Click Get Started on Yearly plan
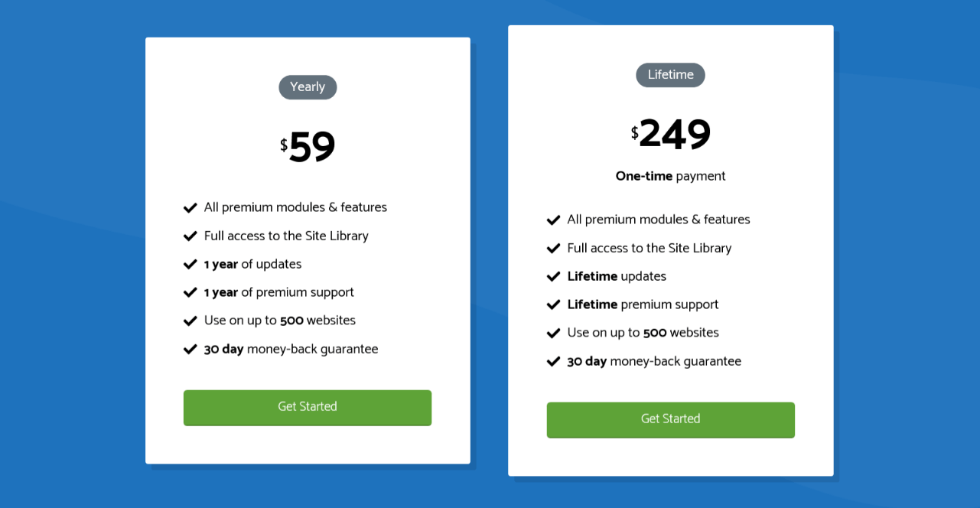Viewport: 980px width, 508px height. coord(308,408)
